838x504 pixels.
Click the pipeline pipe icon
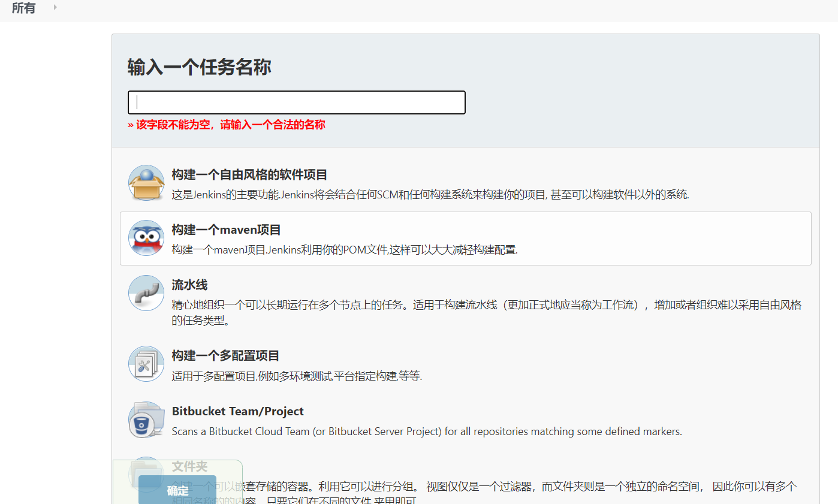(146, 293)
